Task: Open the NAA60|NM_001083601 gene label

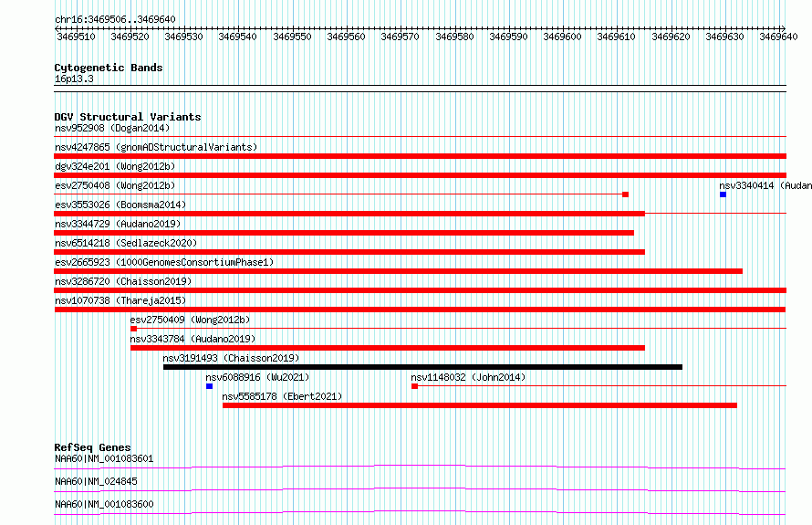Action: tap(104, 458)
